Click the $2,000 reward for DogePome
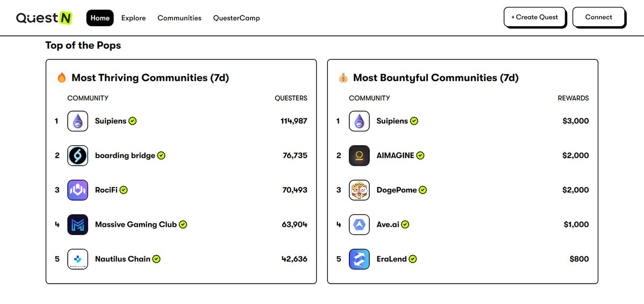The width and height of the screenshot is (644, 304). 576,190
